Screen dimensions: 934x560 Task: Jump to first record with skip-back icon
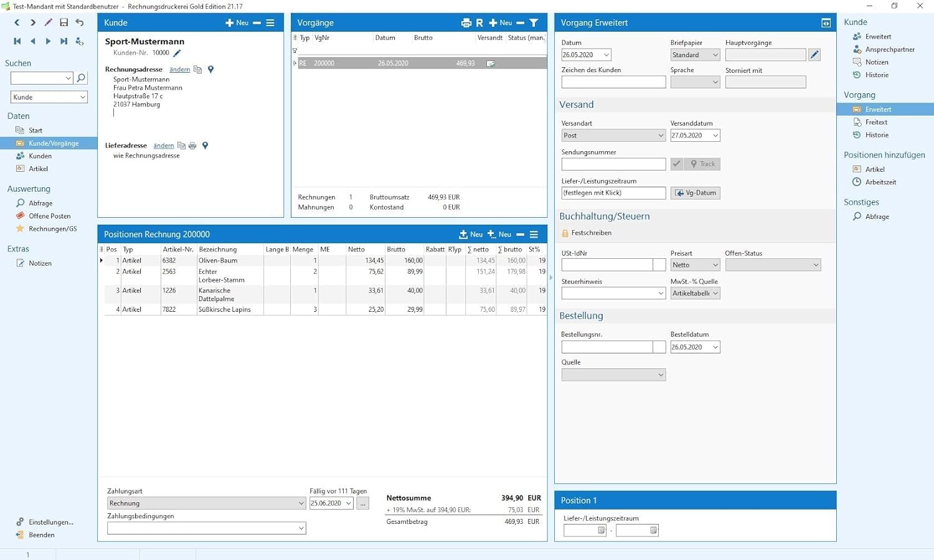[x=17, y=41]
